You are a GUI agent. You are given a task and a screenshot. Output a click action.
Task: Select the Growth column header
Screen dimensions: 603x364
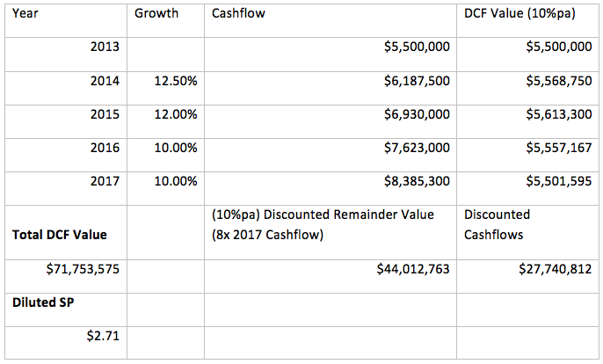pyautogui.click(x=156, y=14)
